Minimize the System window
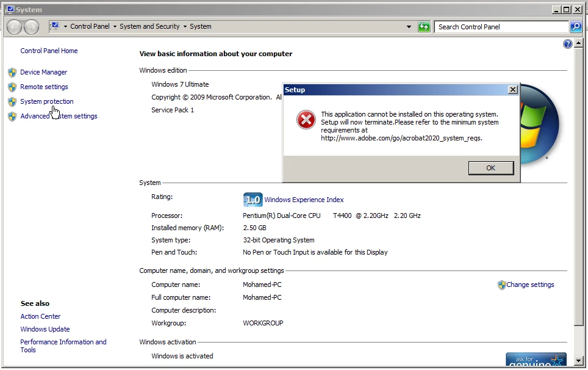This screenshot has width=588, height=370. (x=557, y=10)
